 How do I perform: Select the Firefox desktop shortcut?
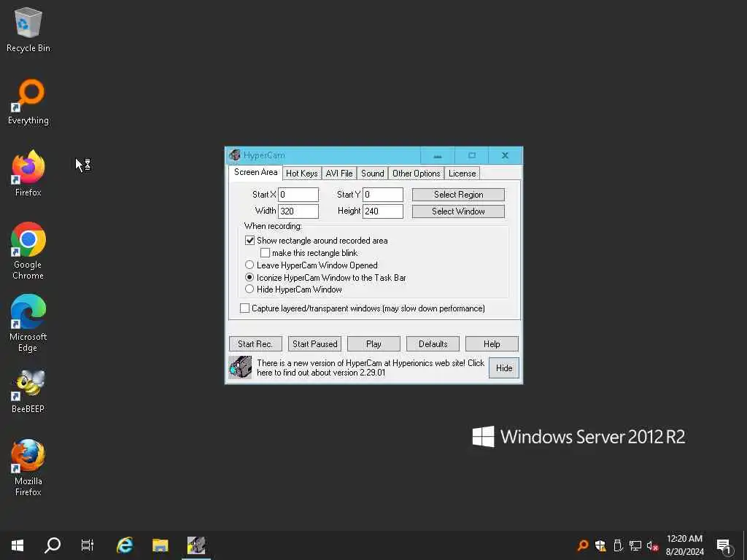(28, 174)
